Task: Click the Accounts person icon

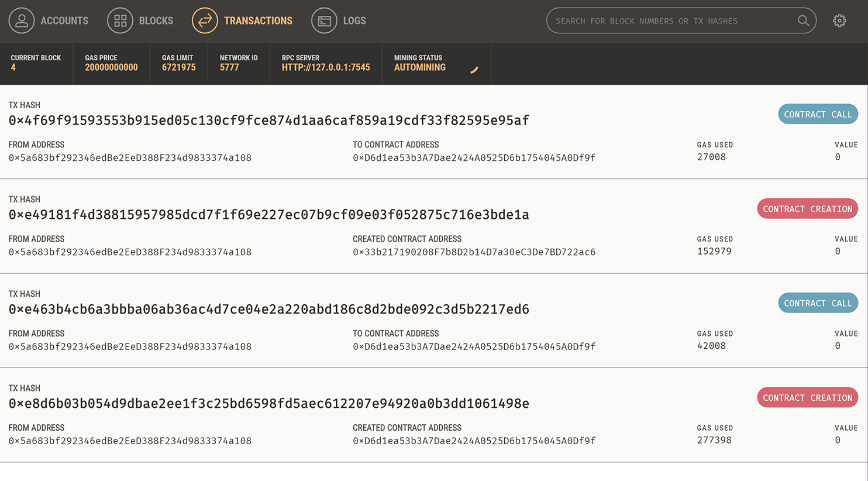Action: (x=22, y=20)
